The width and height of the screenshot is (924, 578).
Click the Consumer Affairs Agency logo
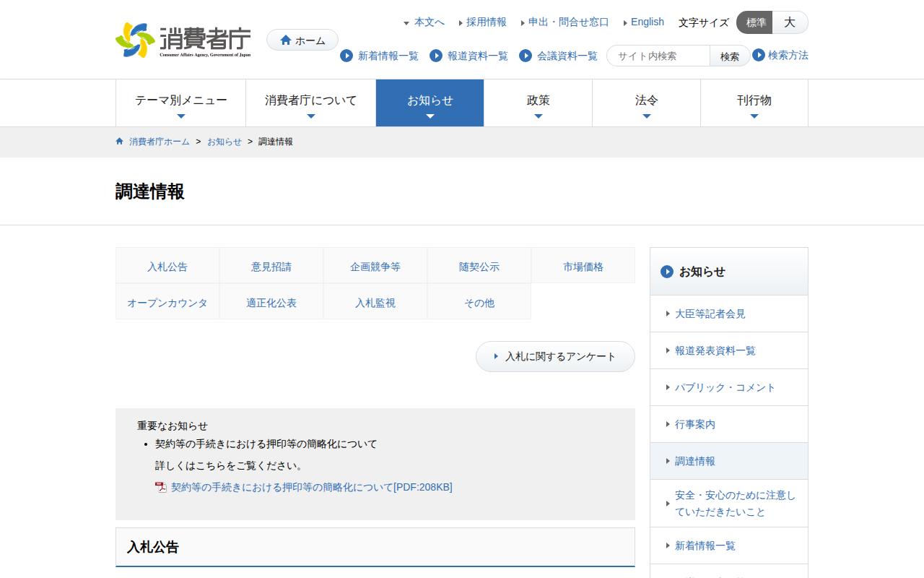(183, 40)
